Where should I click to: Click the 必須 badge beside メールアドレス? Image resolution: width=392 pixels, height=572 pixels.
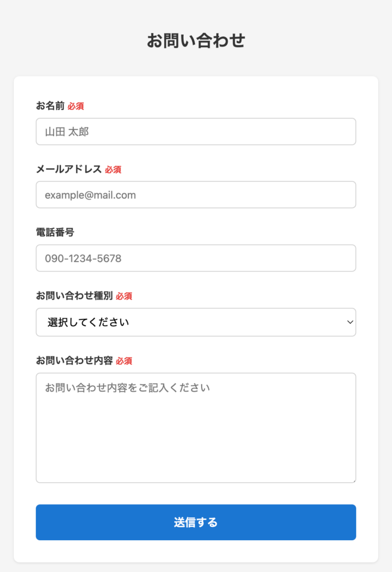pyautogui.click(x=113, y=170)
